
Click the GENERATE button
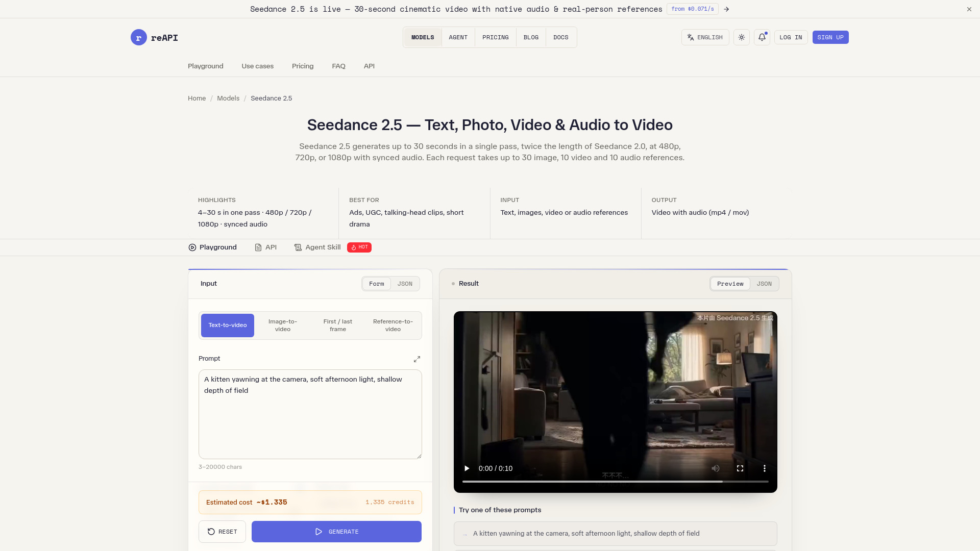coord(336,532)
